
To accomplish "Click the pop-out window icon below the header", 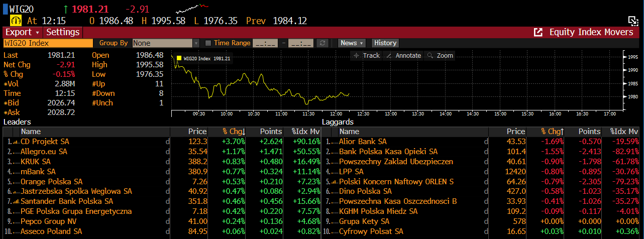I will [x=633, y=21].
